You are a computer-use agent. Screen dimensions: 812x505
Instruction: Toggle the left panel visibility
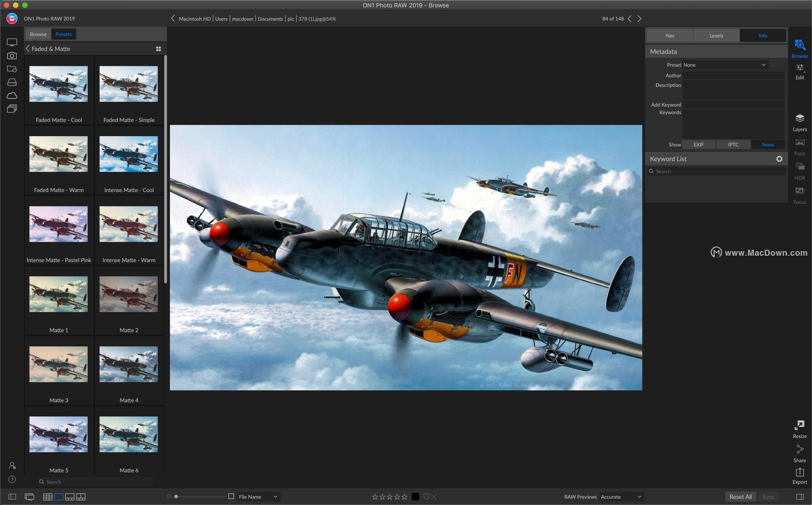pos(12,497)
